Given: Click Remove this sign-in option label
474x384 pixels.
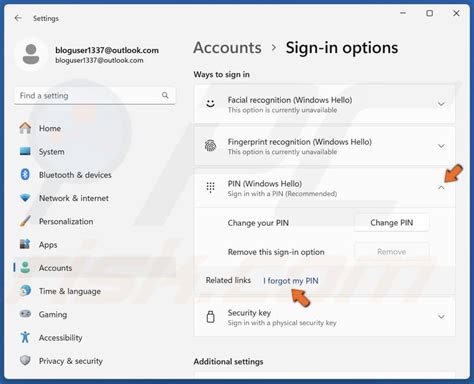Looking at the screenshot, I should (x=276, y=252).
